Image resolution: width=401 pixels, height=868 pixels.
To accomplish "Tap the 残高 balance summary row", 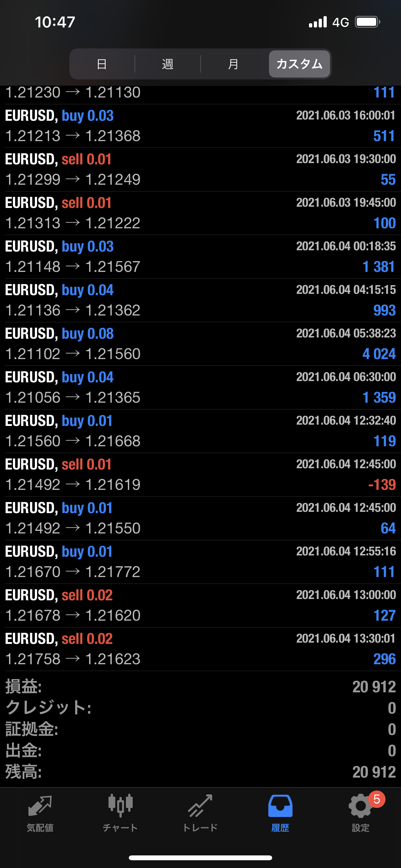I will tap(200, 772).
